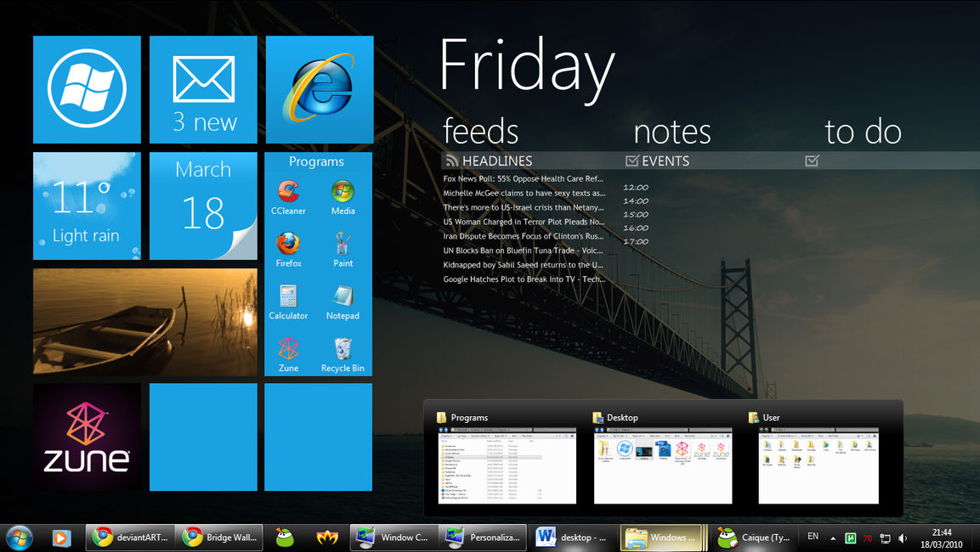Open the US-Israel crisis headline
Viewport: 980px width, 552px height.
(x=523, y=207)
